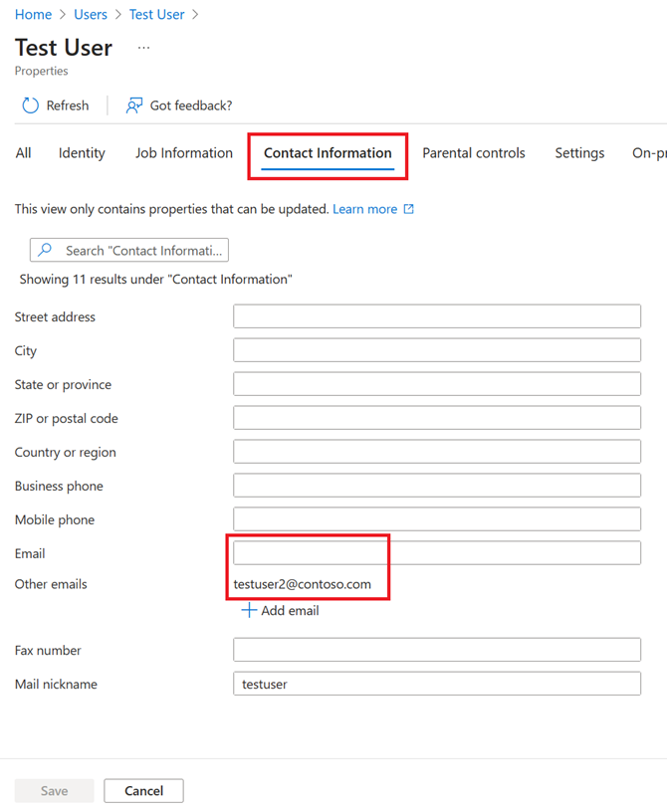
Task: Click into the Mobile phone field
Action: [437, 519]
